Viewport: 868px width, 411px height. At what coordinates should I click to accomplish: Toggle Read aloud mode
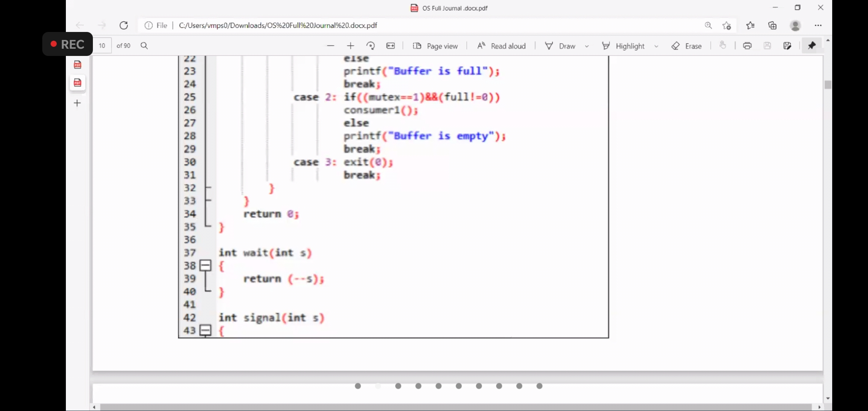tap(501, 46)
